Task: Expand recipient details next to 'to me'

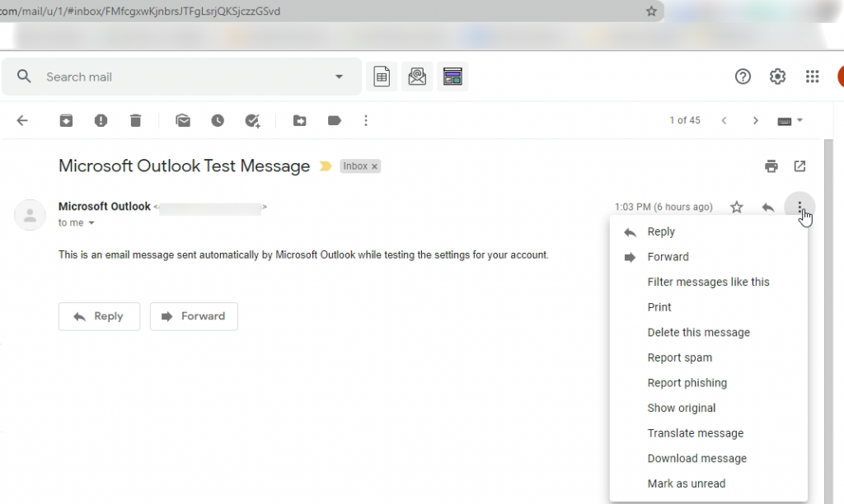Action: point(91,222)
